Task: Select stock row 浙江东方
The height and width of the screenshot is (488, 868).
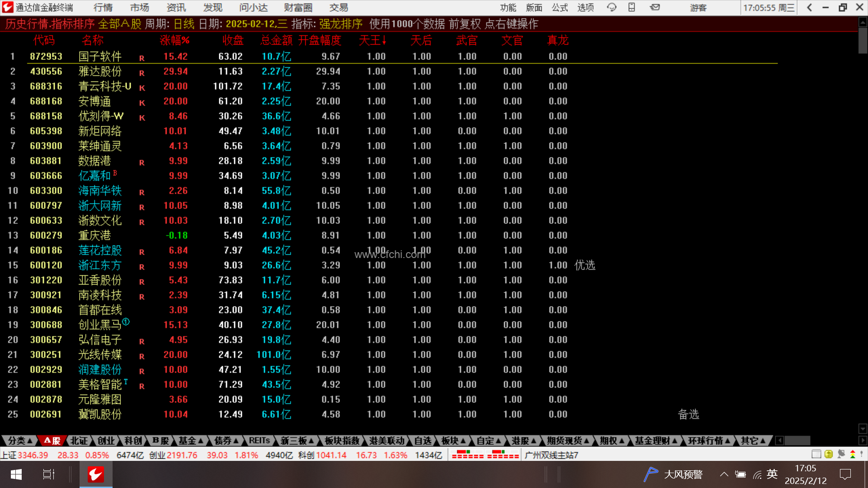Action: coord(99,265)
